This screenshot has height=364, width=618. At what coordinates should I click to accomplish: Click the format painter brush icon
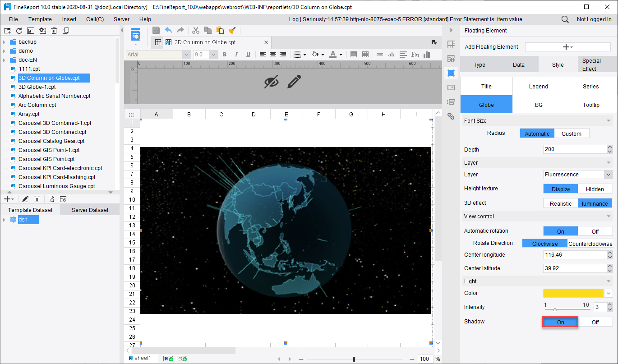pyautogui.click(x=232, y=30)
